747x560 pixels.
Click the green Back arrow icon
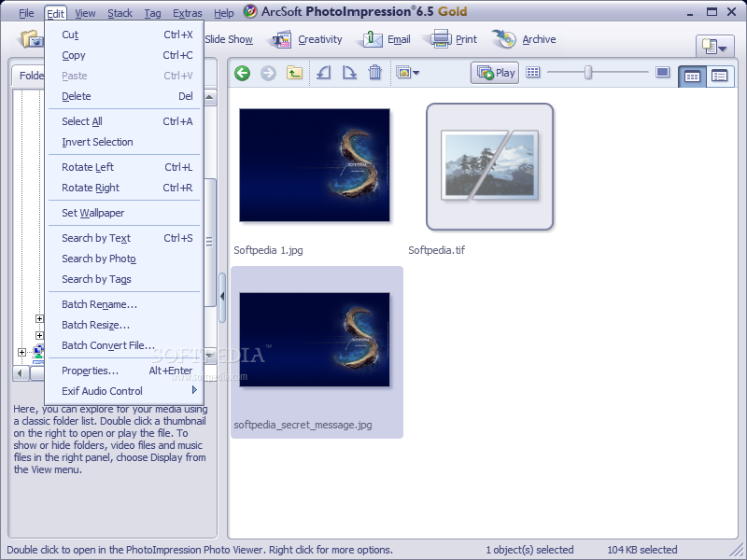[x=243, y=73]
